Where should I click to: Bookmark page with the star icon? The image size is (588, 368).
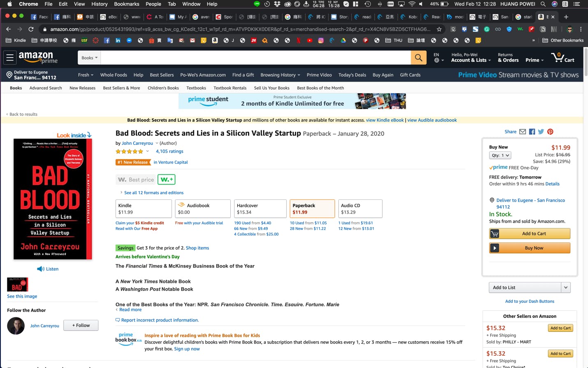coord(439,29)
